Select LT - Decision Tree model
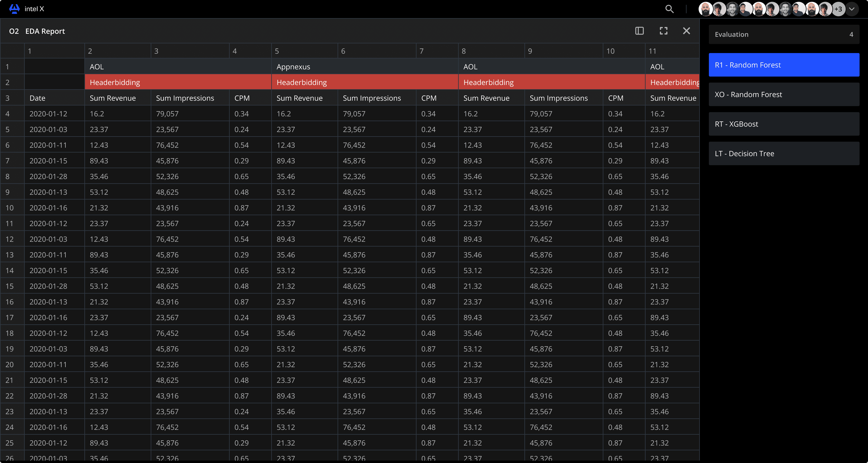Screen dimensions: 868x463 784,154
